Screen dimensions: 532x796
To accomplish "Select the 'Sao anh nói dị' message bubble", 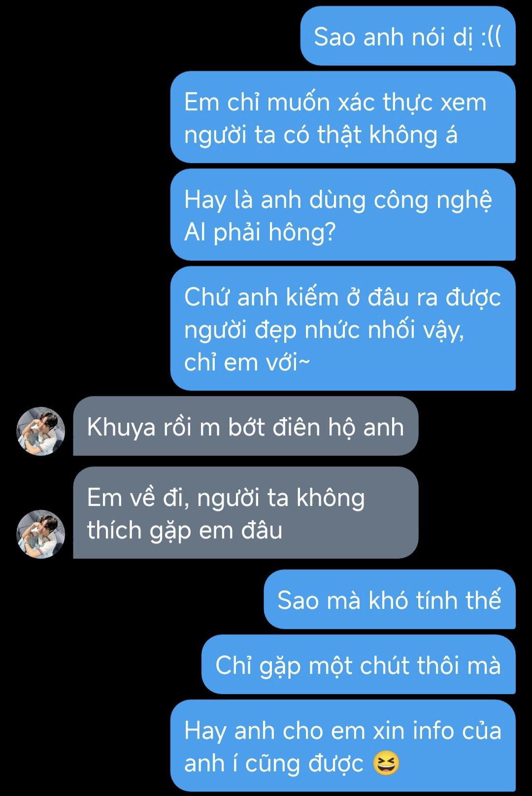I will click(x=408, y=36).
